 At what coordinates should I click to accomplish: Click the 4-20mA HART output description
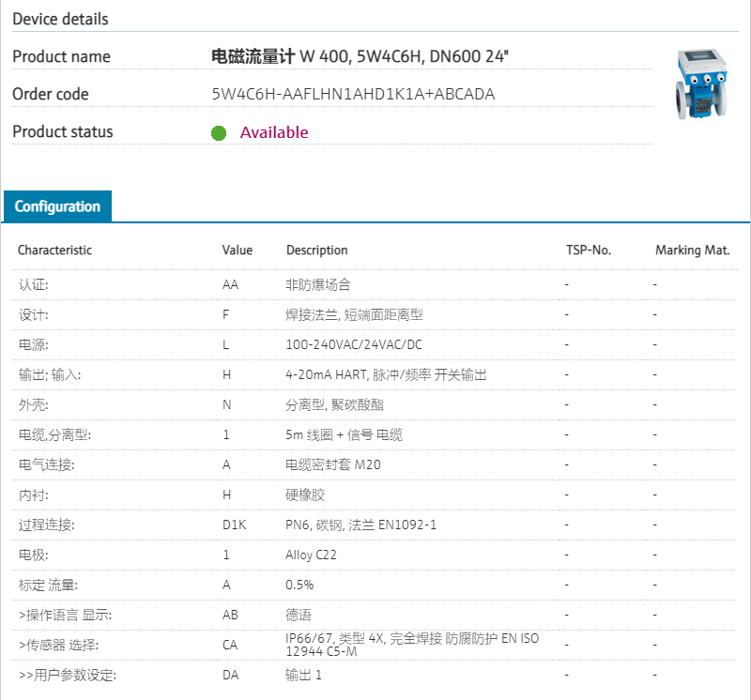point(386,374)
